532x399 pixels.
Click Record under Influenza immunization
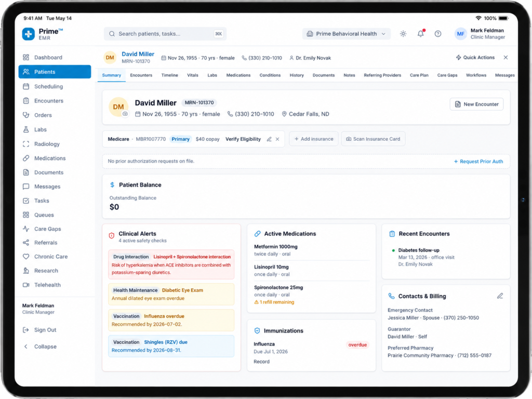(262, 362)
